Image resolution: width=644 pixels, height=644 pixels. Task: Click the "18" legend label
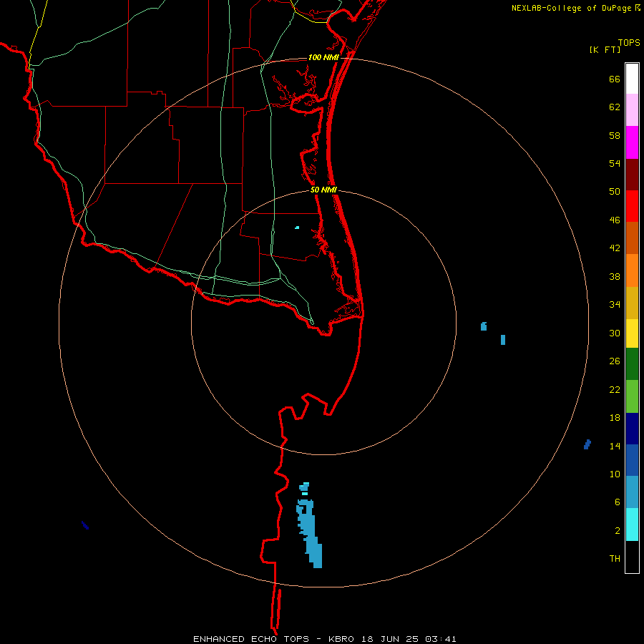(x=615, y=418)
